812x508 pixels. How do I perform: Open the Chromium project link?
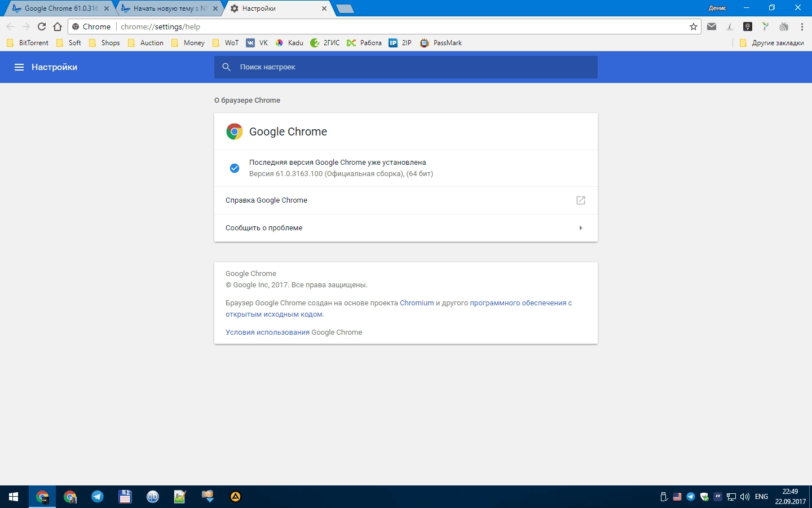point(417,303)
